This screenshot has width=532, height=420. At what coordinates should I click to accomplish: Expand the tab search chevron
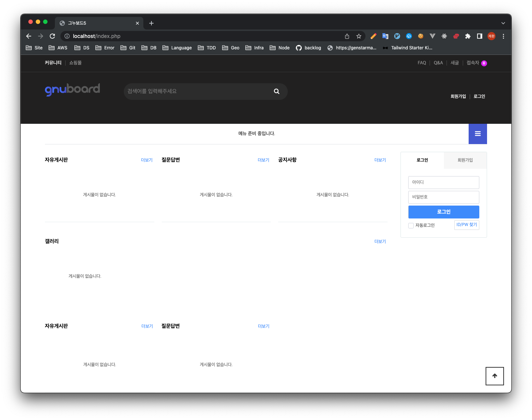tap(503, 23)
